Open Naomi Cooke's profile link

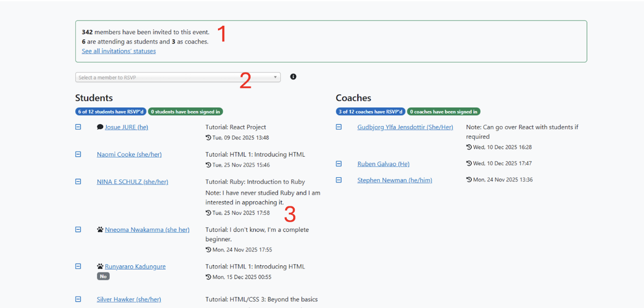129,155
